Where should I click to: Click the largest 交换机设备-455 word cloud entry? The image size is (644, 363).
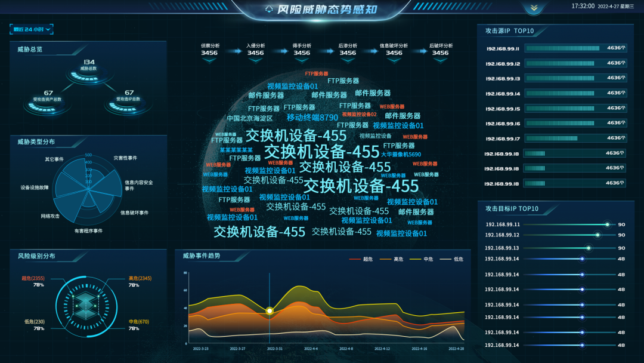(361, 185)
